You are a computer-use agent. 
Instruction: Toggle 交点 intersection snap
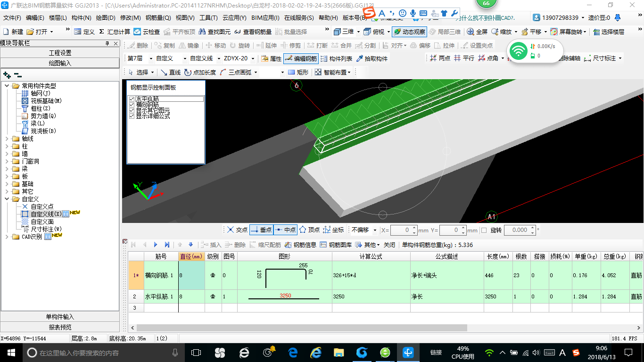(237, 230)
